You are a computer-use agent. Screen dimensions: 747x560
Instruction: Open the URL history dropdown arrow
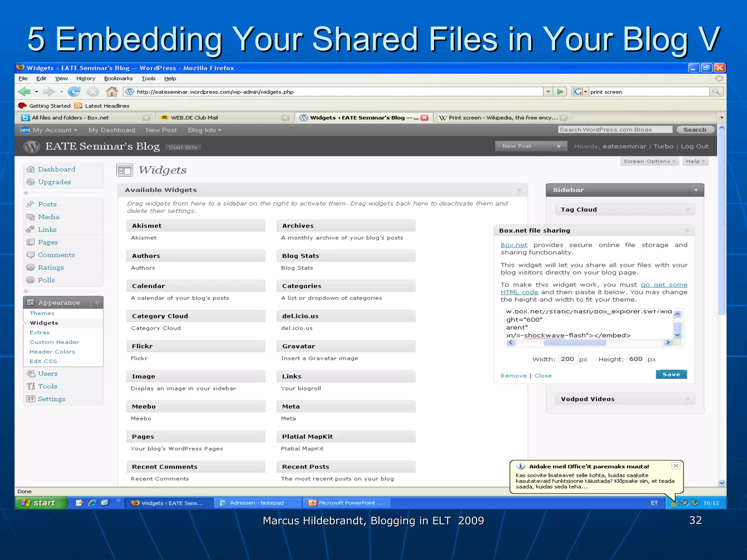point(548,92)
